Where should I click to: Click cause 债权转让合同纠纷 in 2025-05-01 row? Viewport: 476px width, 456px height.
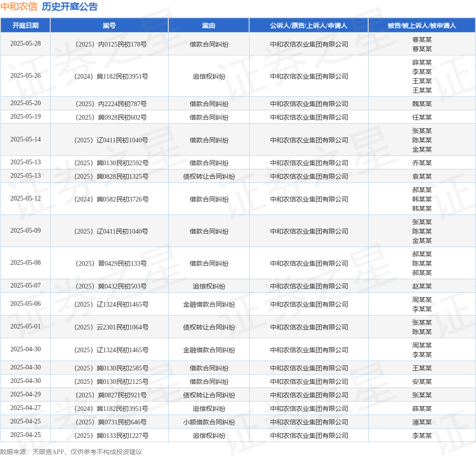click(x=209, y=327)
